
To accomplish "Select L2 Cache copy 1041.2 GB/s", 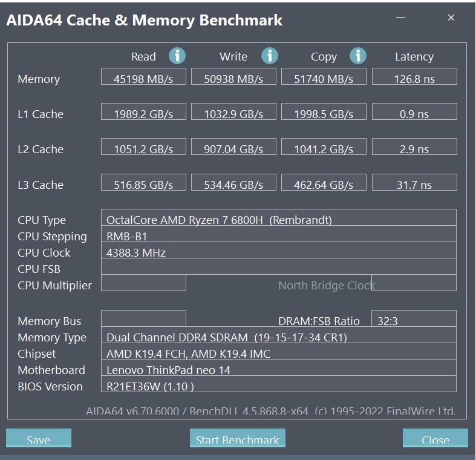I will [x=324, y=146].
